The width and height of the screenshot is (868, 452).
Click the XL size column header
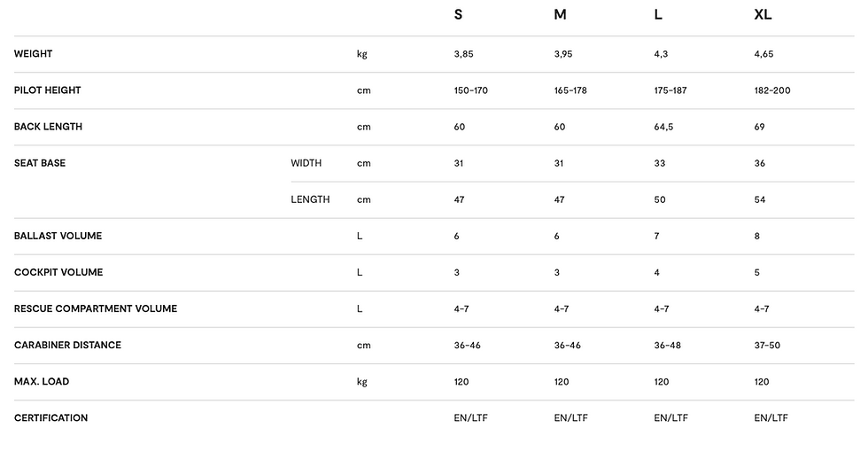(x=763, y=15)
